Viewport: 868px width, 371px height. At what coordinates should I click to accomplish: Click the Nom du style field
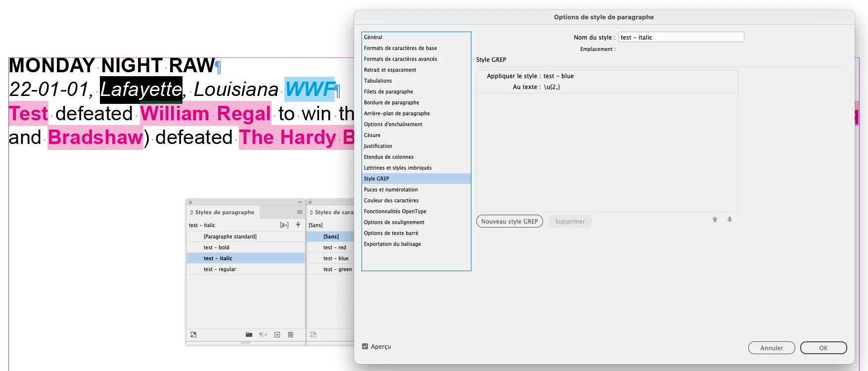click(681, 37)
